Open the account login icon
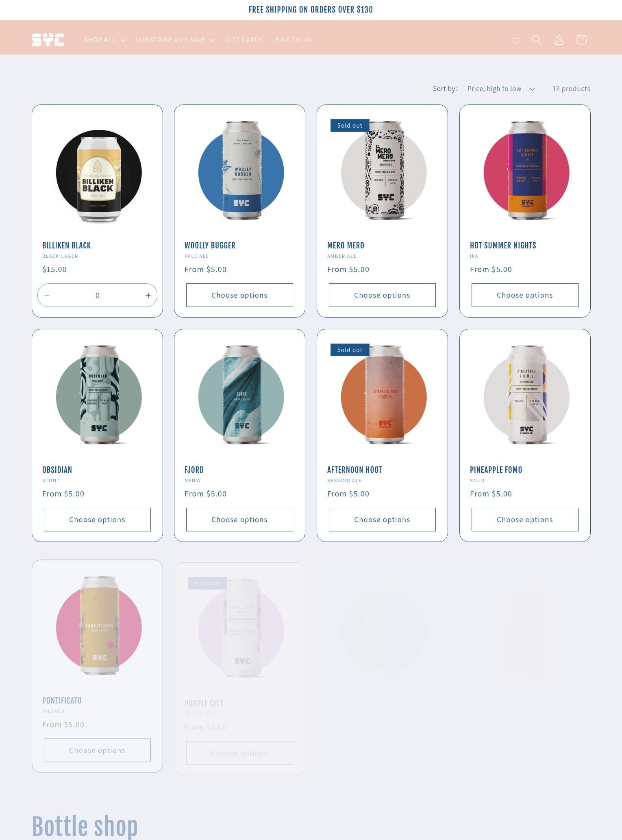The width and height of the screenshot is (622, 840). 559,40
